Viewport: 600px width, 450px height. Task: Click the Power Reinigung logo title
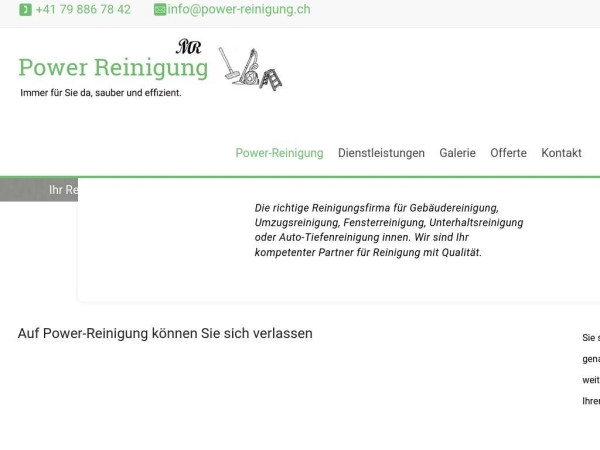pos(113,68)
